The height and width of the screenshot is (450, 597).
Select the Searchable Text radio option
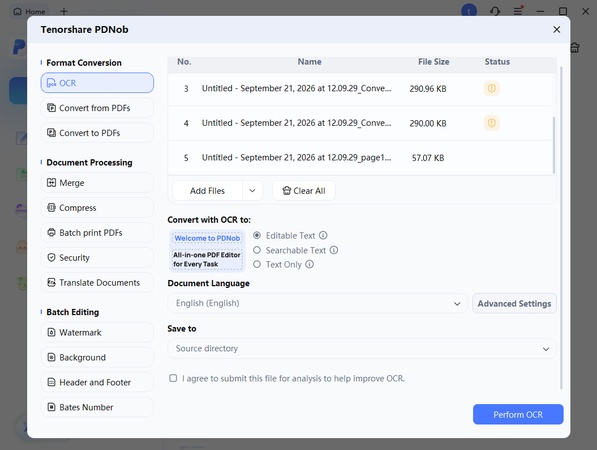(x=257, y=250)
